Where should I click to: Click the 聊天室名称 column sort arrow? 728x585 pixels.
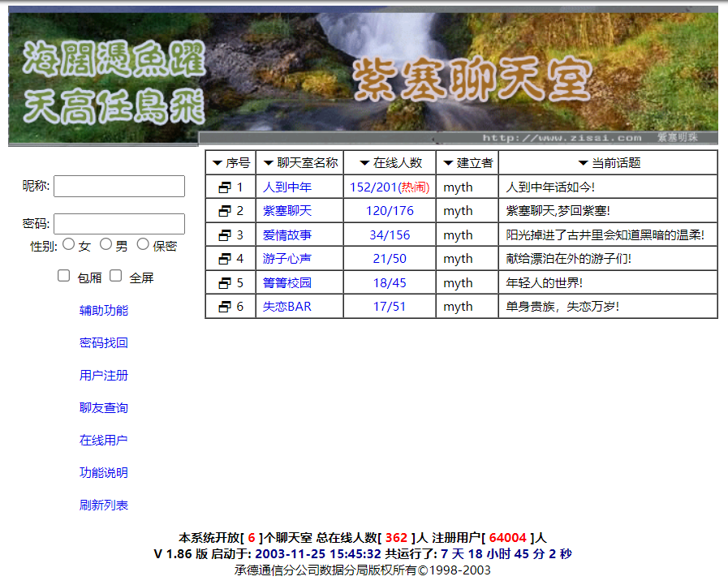tap(269, 163)
